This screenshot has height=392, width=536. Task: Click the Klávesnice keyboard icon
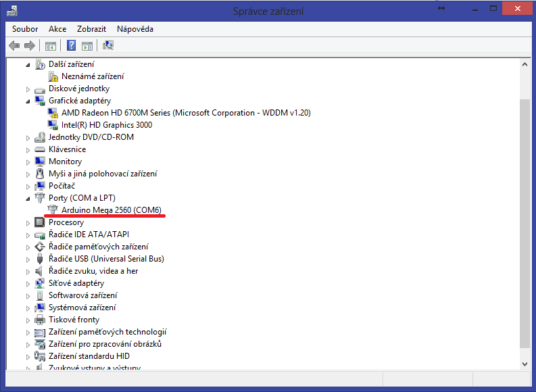pos(40,149)
